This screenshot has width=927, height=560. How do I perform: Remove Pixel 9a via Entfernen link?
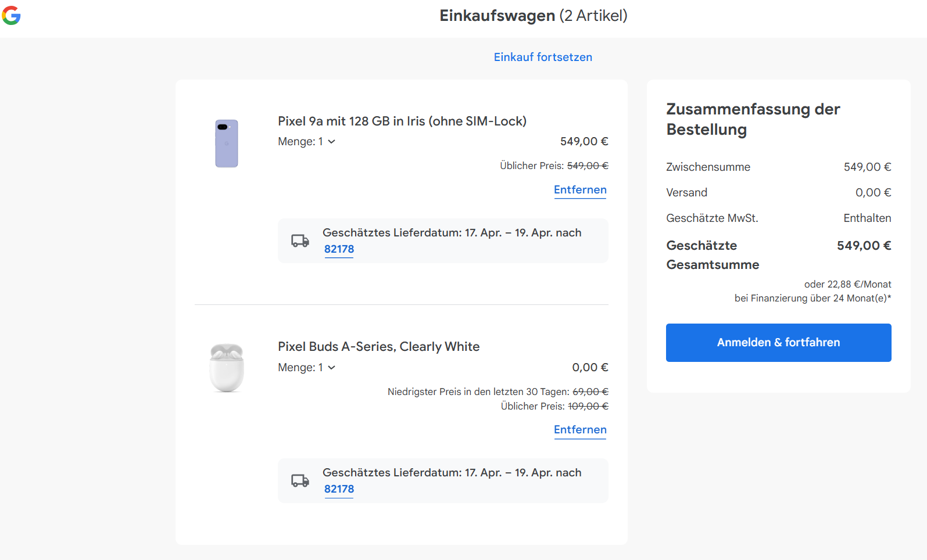(x=580, y=190)
